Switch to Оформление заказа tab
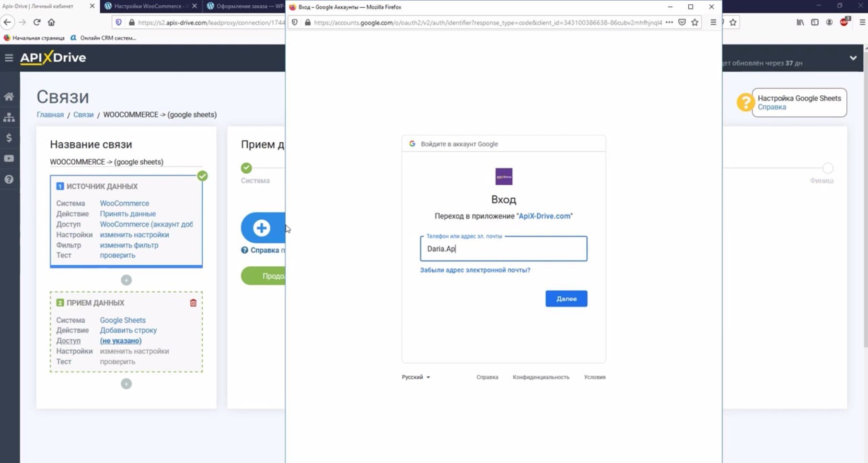868x463 pixels. click(244, 6)
